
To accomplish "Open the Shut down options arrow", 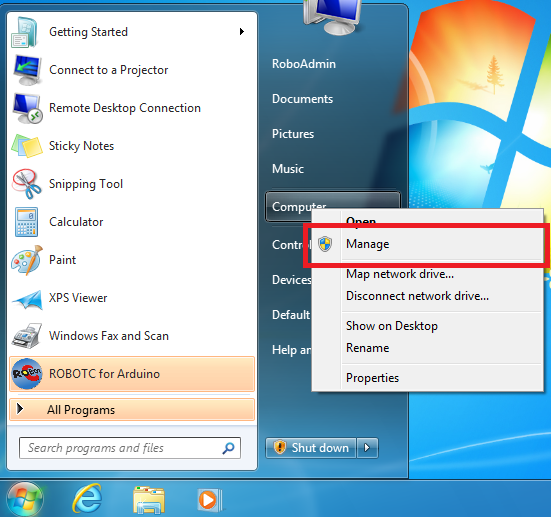I will [367, 448].
